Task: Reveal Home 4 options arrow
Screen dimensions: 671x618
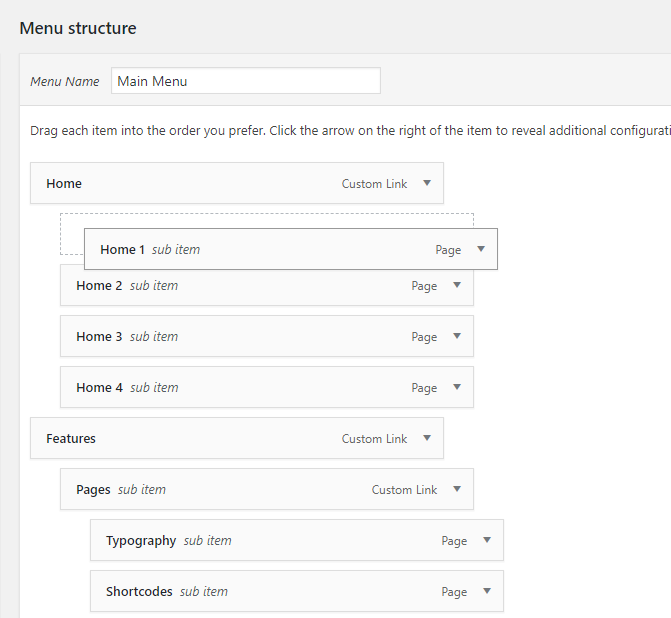Action: (457, 388)
